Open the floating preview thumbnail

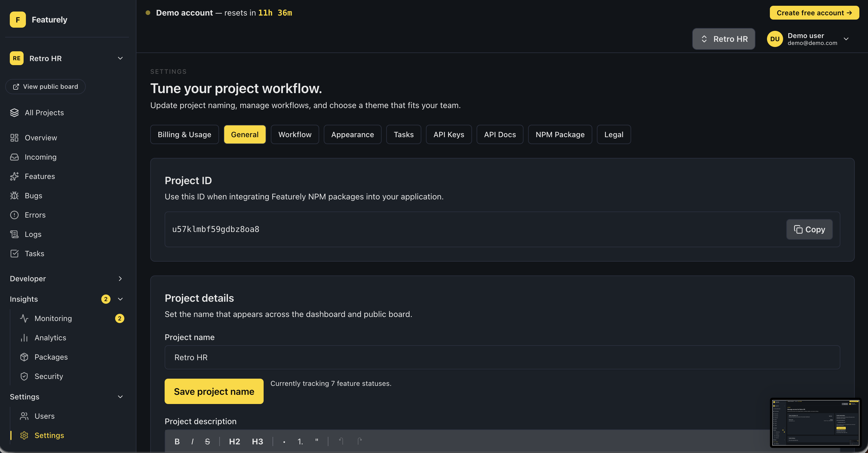(815, 423)
